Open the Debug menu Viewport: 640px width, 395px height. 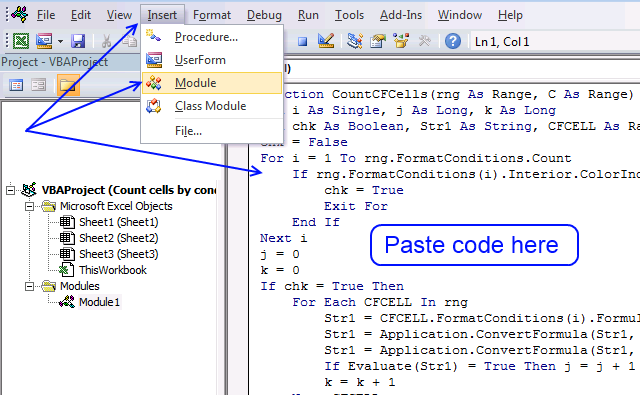[x=264, y=15]
